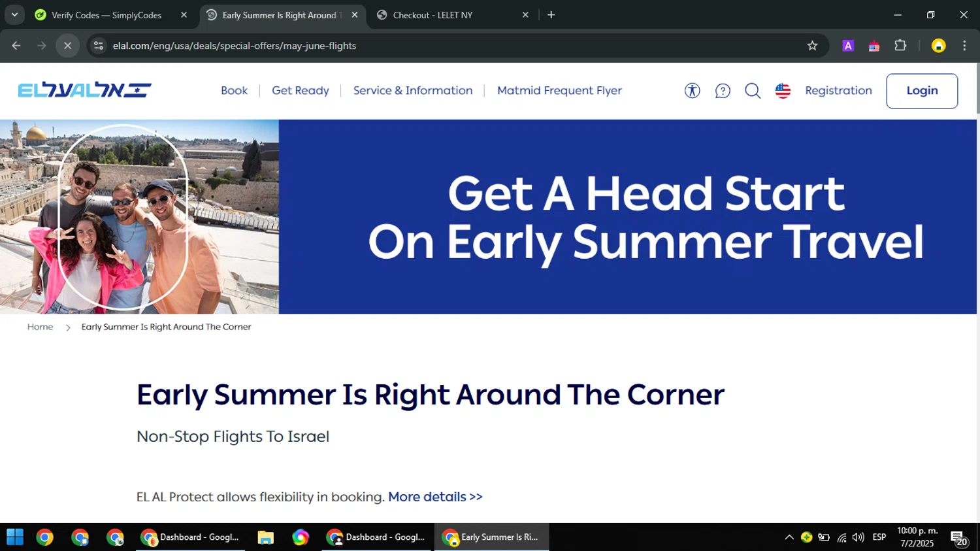Click the Login button
Viewport: 980px width, 551px height.
pyautogui.click(x=922, y=91)
